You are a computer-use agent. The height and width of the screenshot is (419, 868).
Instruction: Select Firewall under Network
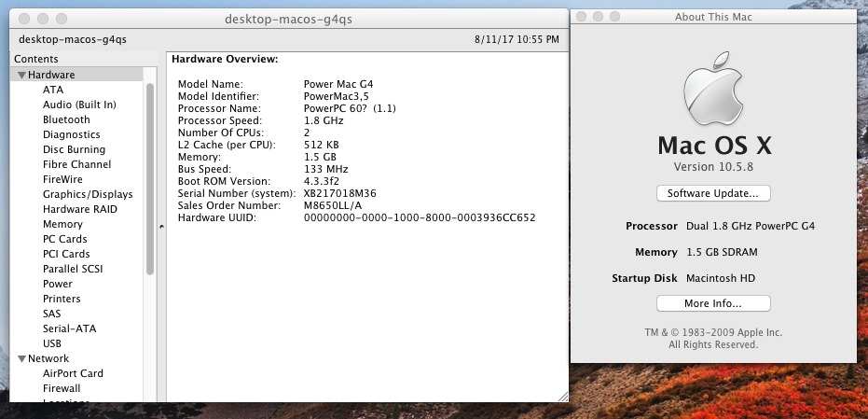[x=62, y=389]
